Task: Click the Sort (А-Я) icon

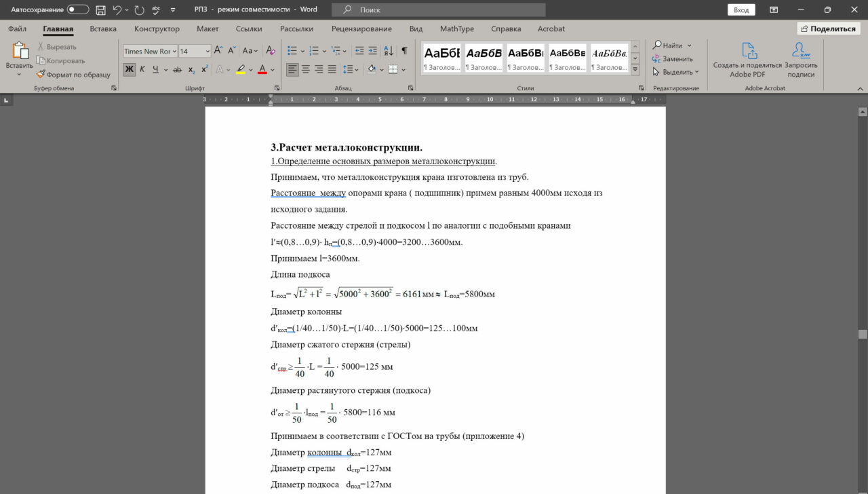Action: click(389, 51)
